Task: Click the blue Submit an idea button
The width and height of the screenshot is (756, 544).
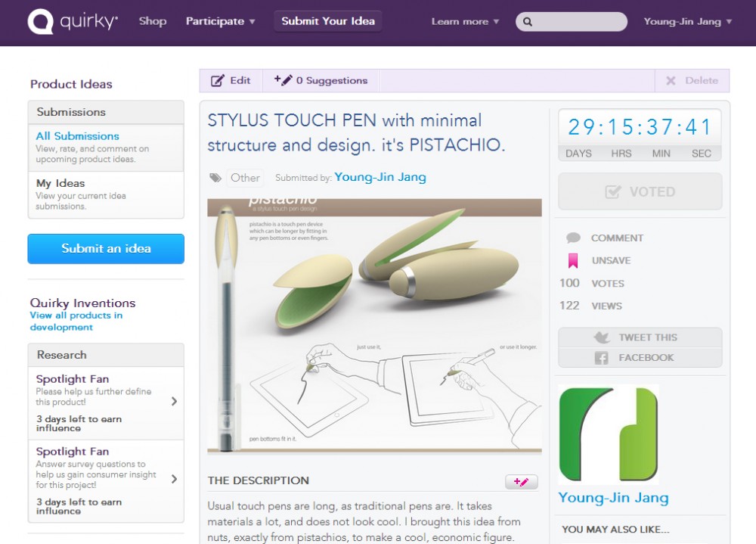Action: click(106, 249)
